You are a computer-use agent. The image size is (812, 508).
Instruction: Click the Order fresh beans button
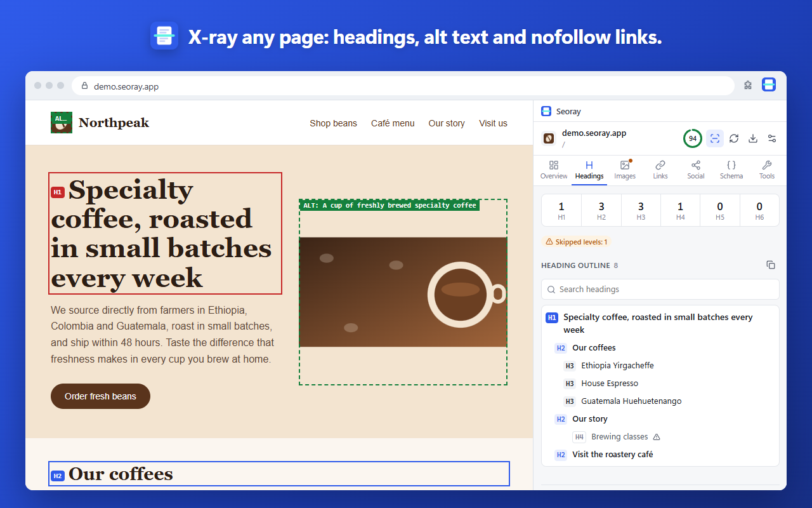pos(100,396)
